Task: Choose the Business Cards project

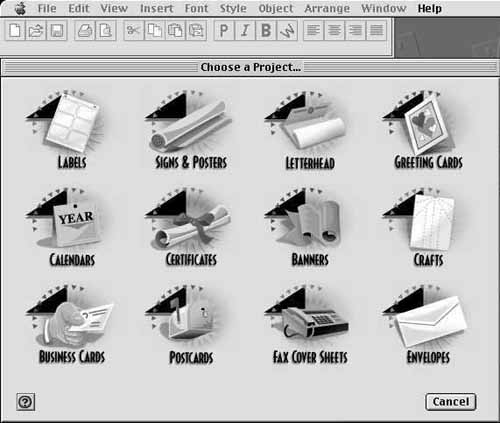Action: point(71,323)
